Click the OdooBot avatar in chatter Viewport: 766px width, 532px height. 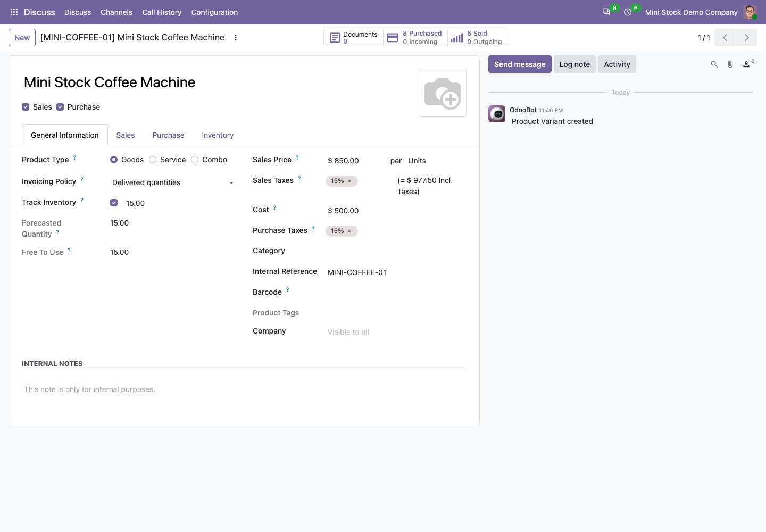point(497,114)
